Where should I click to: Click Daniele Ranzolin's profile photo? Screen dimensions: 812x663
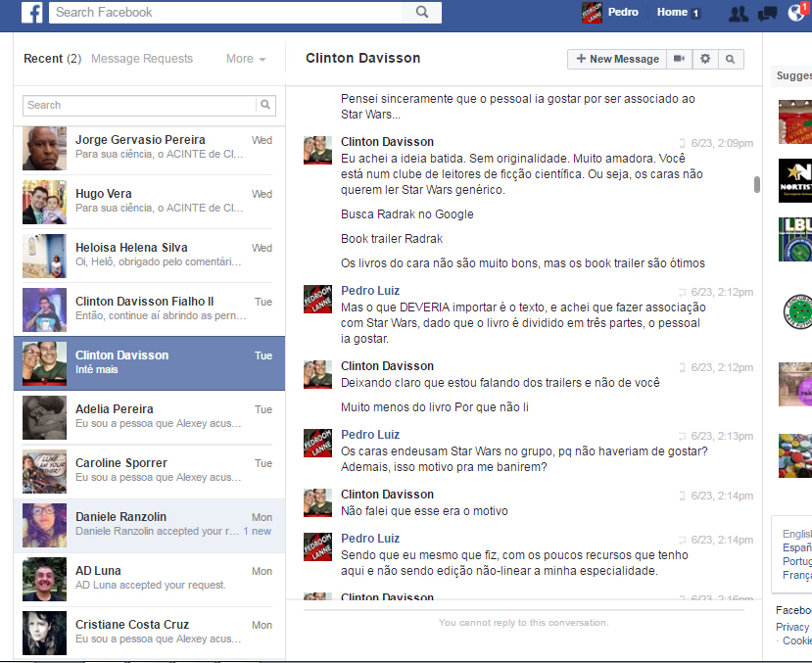point(44,525)
